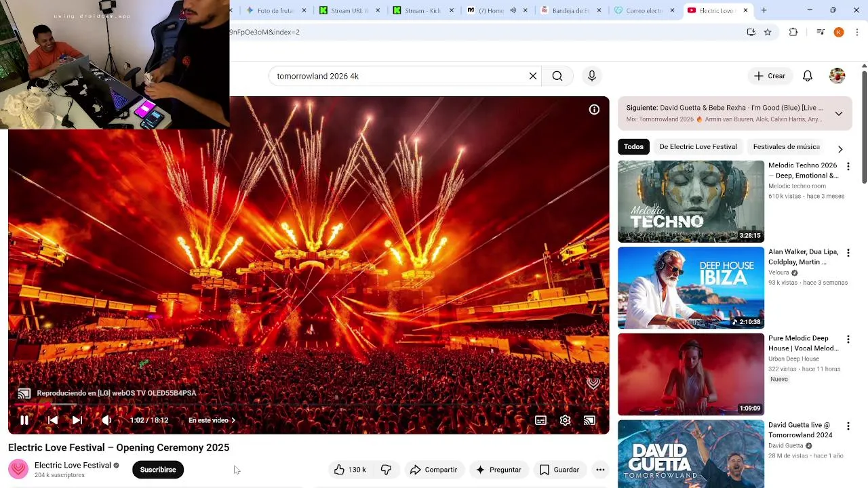Toggle subtitles on the video player
Viewport: 868px width, 488px height.
[540, 420]
